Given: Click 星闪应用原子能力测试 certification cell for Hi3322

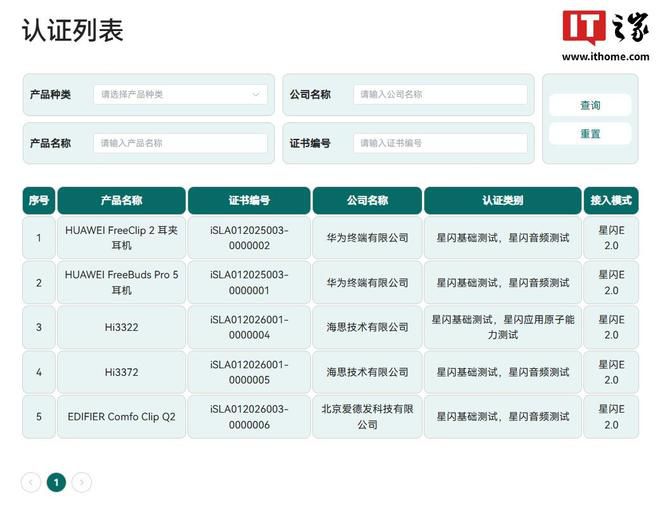Looking at the screenshot, I should click(503, 327).
